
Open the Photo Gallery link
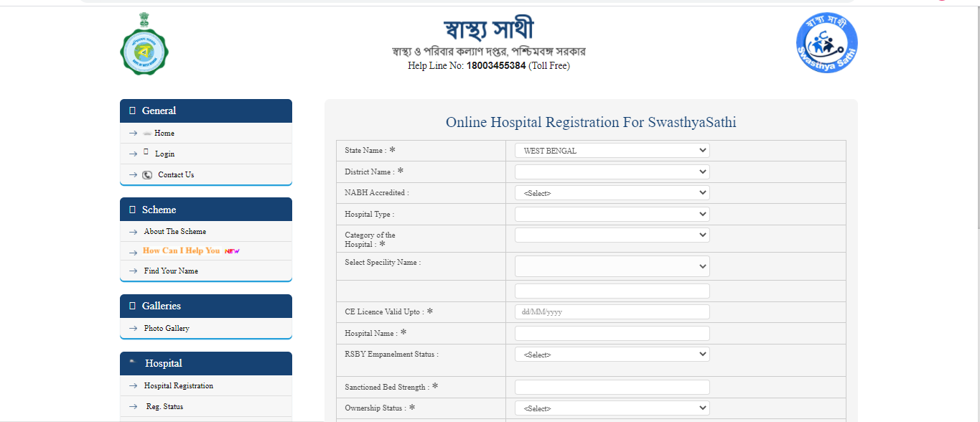pyautogui.click(x=167, y=329)
